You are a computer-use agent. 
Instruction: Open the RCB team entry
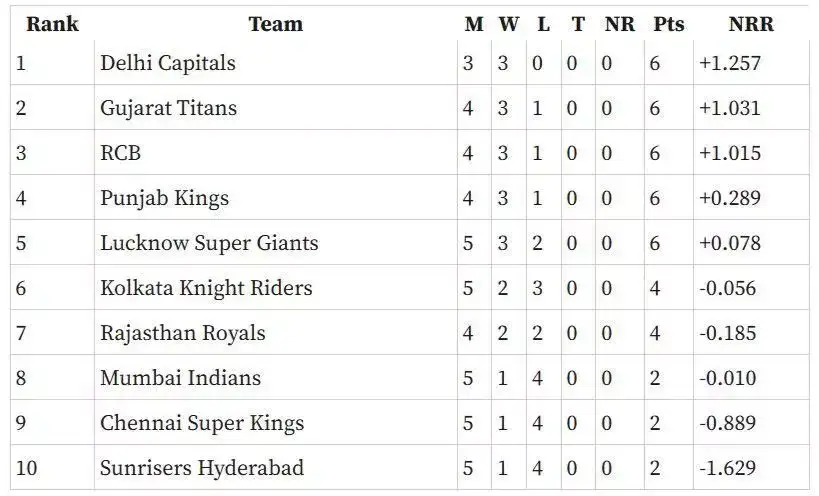pos(120,153)
